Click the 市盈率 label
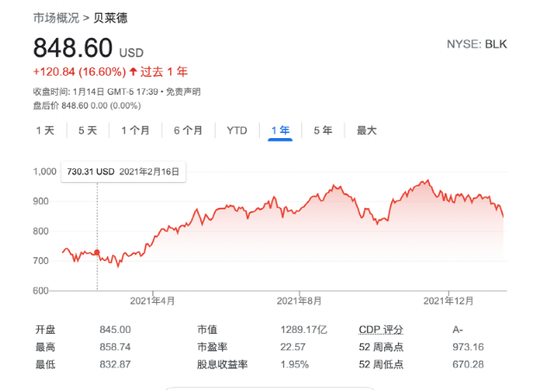550x390 pixels. [x=212, y=347]
